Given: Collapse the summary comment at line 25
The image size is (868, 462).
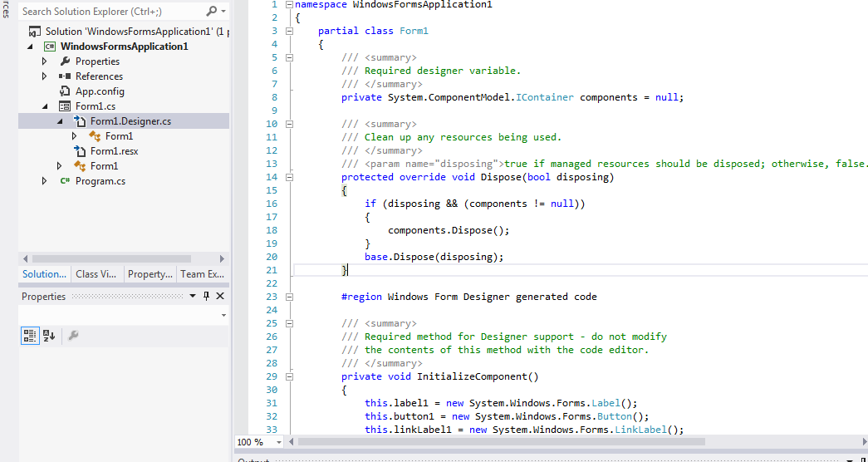Looking at the screenshot, I should pyautogui.click(x=289, y=323).
